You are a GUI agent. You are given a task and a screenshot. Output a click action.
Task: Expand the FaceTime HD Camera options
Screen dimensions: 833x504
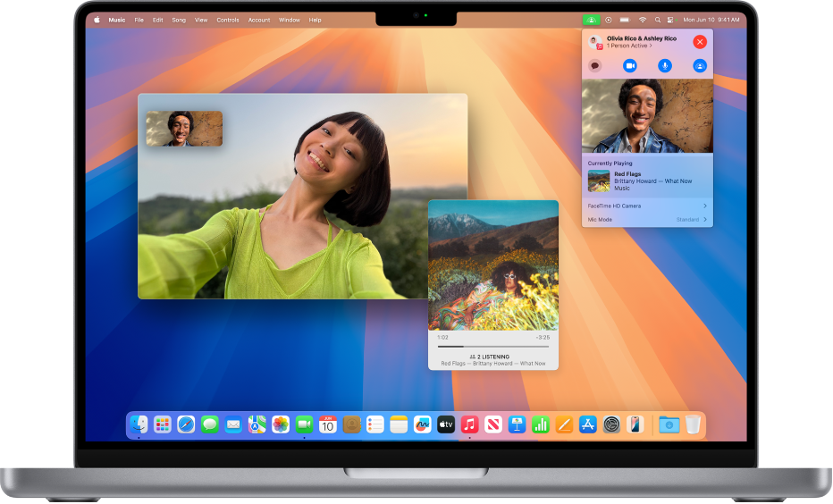point(647,206)
